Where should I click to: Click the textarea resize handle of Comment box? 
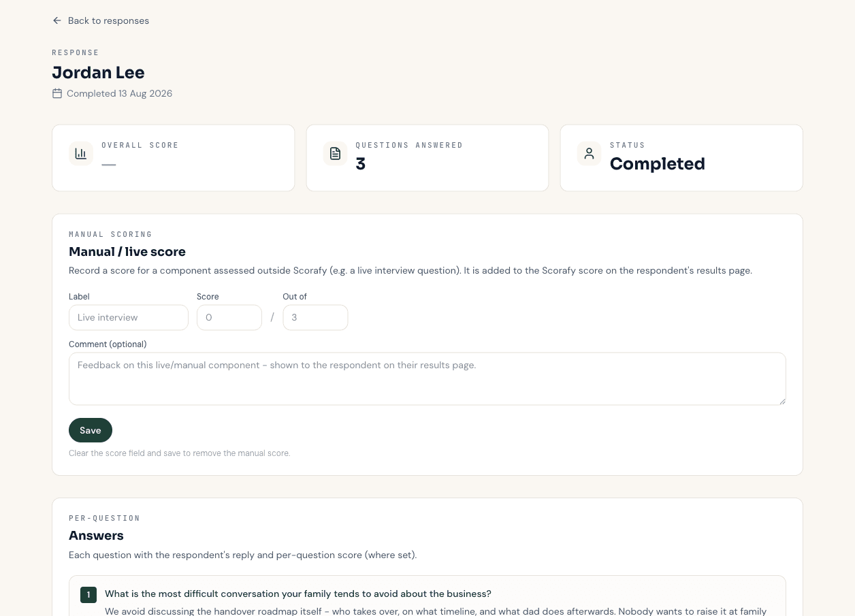[x=782, y=401]
